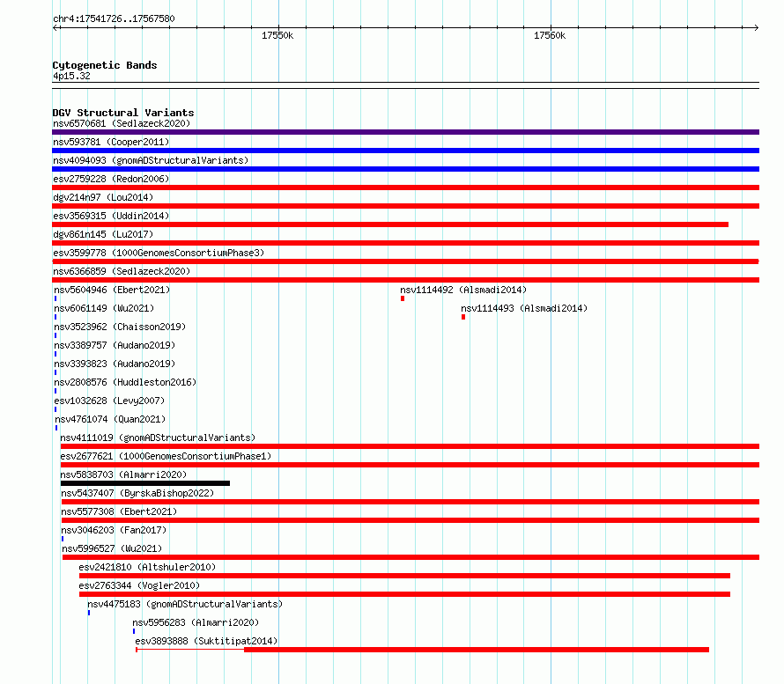Click nsv6366859 (Sedlazeck2020) label

pyautogui.click(x=122, y=271)
